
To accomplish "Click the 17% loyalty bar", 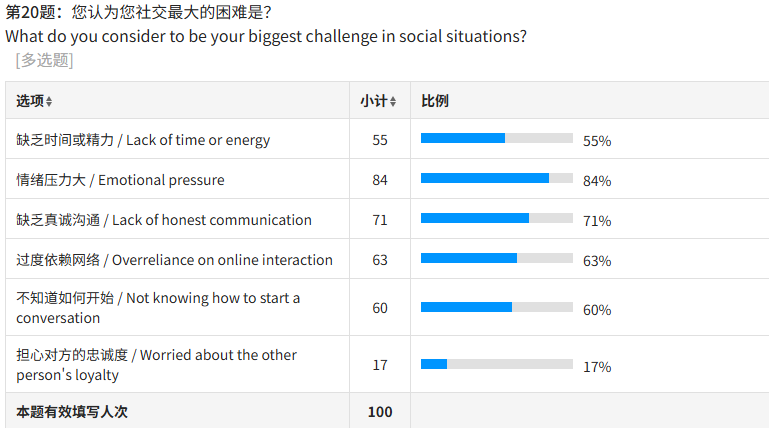I will click(x=496, y=365).
